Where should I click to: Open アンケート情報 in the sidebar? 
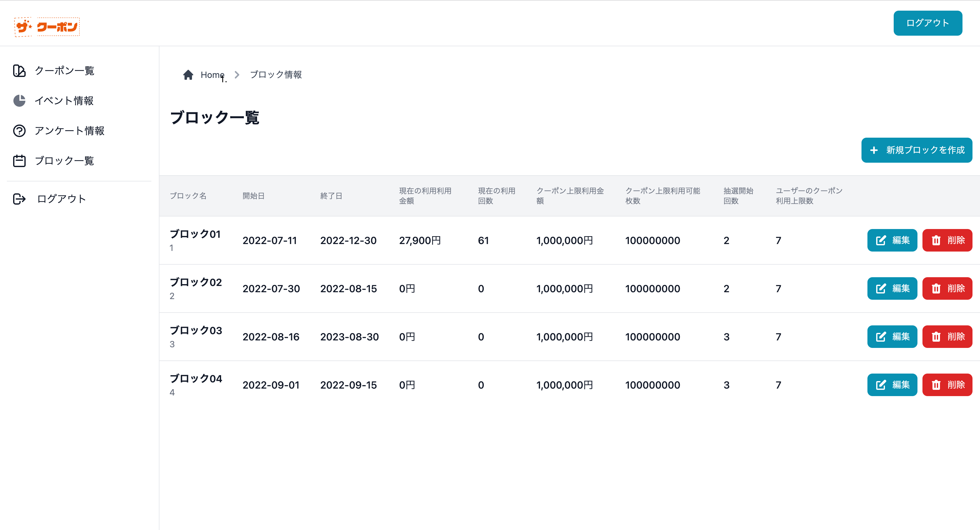coord(70,131)
